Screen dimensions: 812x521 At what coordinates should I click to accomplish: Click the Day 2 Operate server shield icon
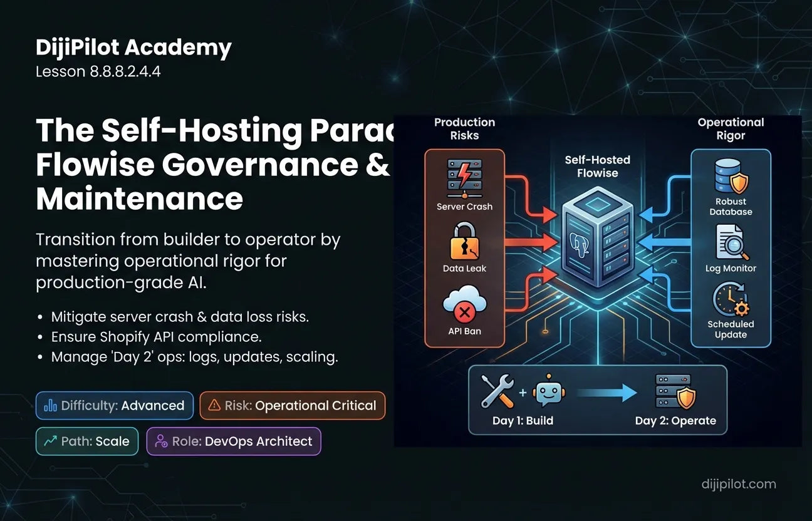click(675, 391)
